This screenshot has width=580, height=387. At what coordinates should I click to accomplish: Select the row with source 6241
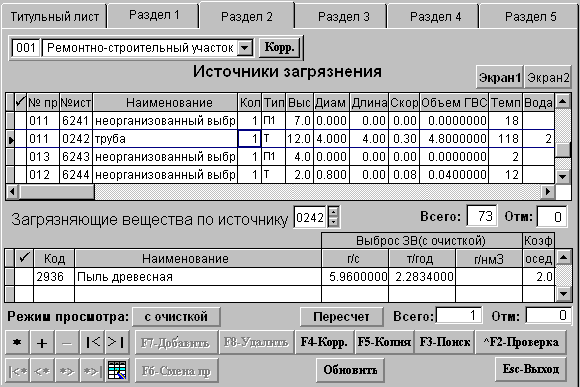280,121
